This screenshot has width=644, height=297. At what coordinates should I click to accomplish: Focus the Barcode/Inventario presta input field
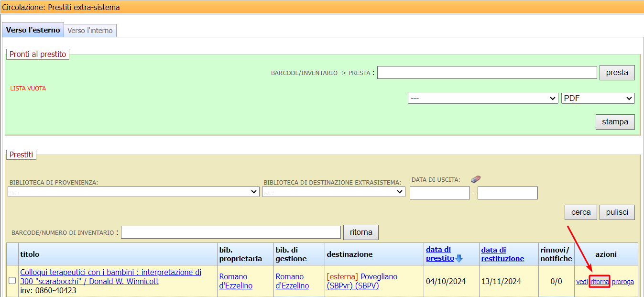point(487,73)
